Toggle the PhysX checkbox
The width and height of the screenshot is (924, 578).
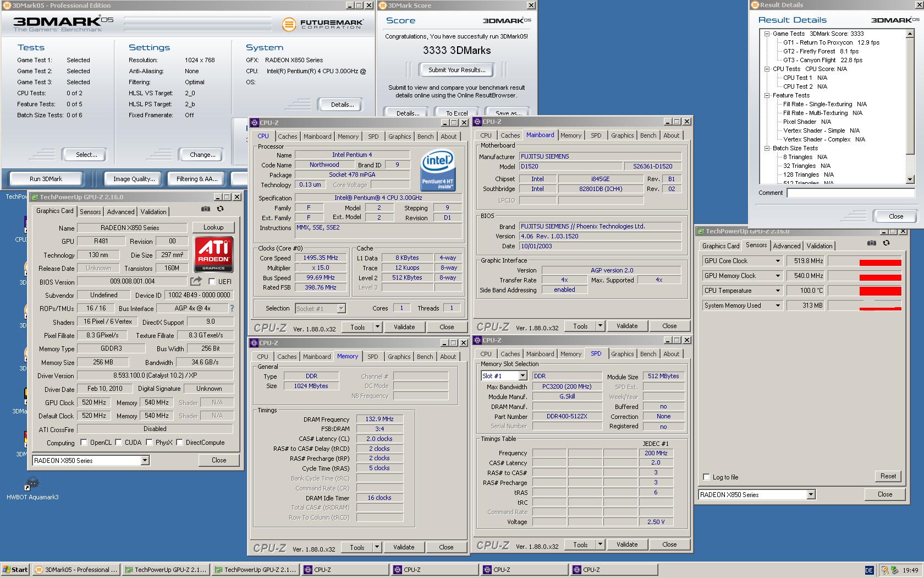149,443
